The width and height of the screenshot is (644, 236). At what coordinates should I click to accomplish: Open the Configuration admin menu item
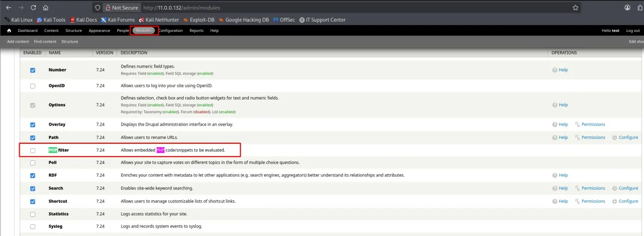coord(170,30)
